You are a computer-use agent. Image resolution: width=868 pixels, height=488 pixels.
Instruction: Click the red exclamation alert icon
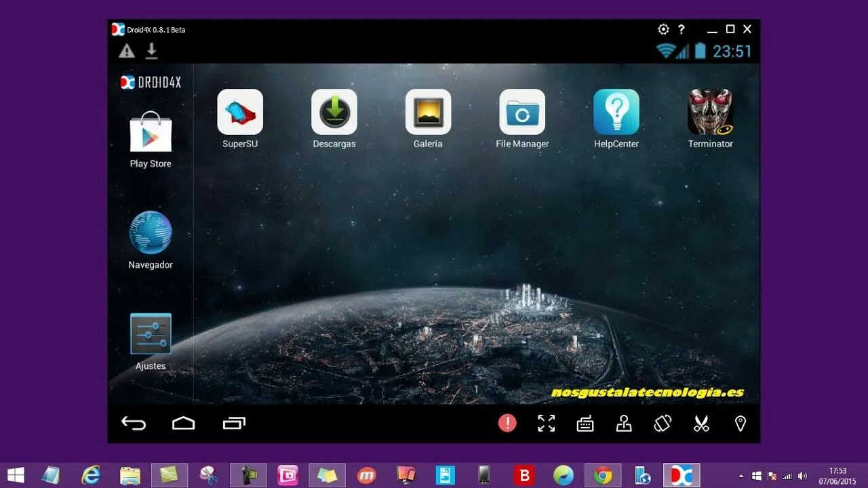(x=507, y=424)
